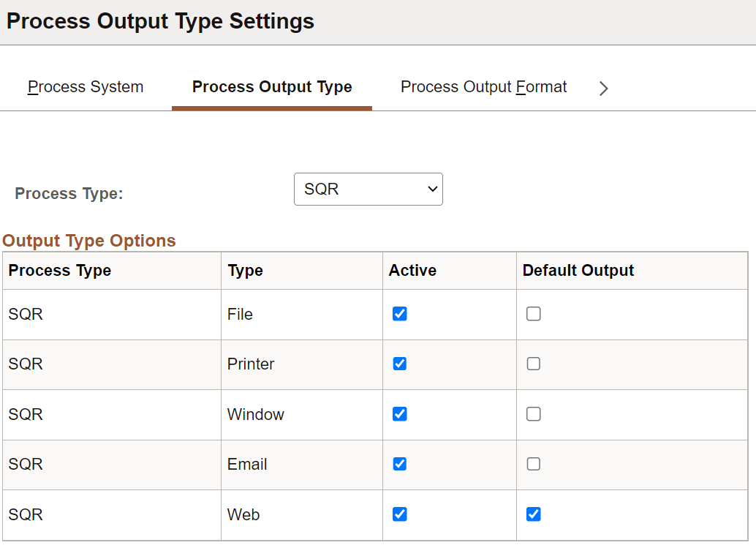Image resolution: width=756 pixels, height=548 pixels.
Task: Open the Process Output Format tab
Action: (x=483, y=86)
